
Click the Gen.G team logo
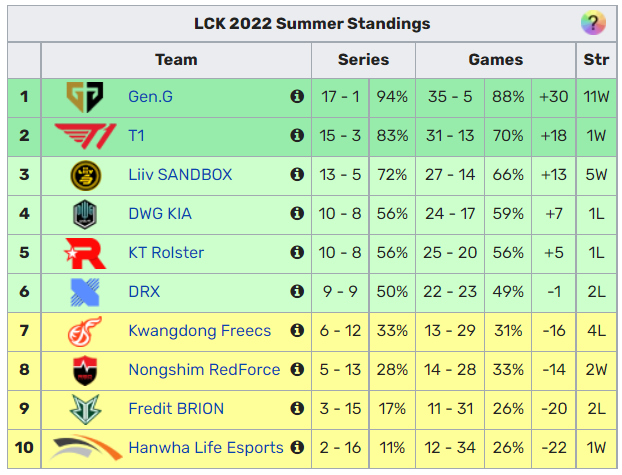85,97
